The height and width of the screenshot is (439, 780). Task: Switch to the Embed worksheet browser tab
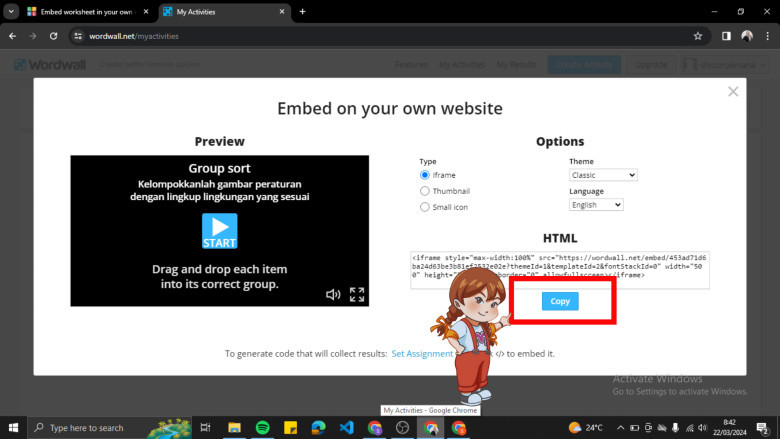(x=88, y=11)
